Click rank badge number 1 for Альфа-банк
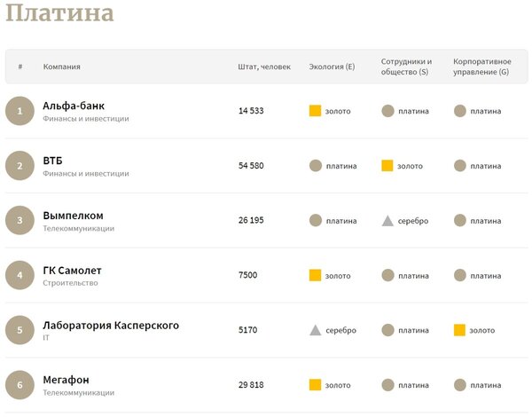This screenshot has height=417, width=532. click(20, 111)
